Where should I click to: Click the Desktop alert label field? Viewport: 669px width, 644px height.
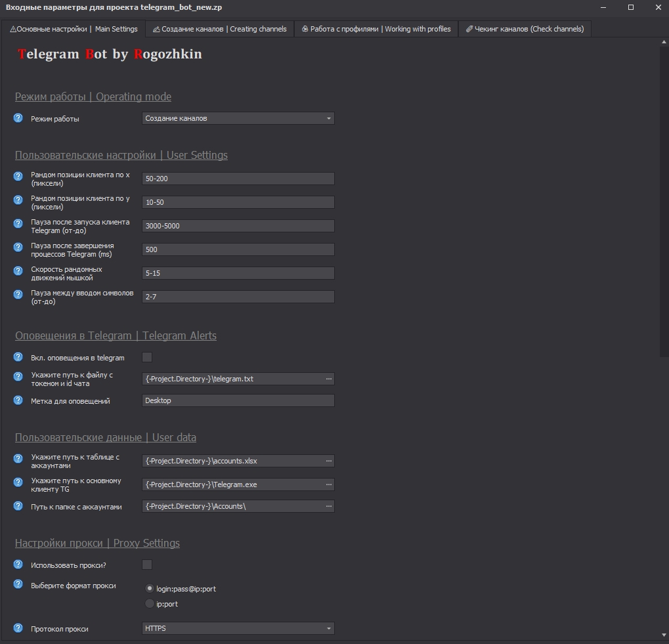pos(238,400)
